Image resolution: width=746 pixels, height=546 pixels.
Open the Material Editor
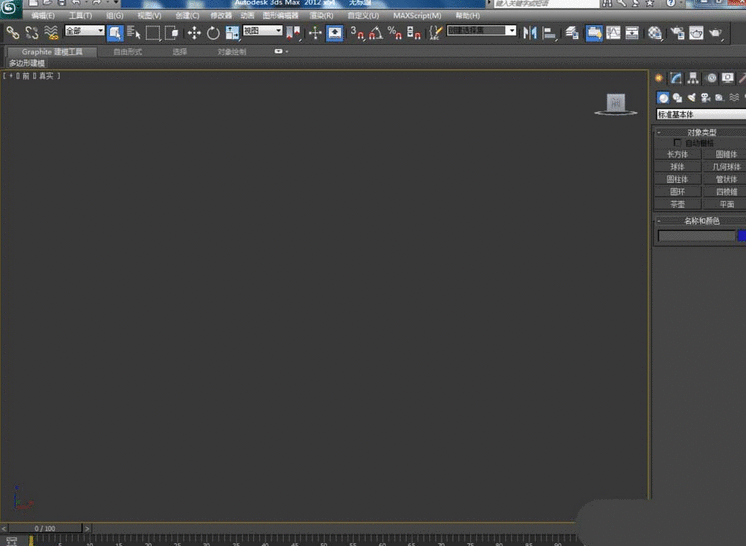655,33
